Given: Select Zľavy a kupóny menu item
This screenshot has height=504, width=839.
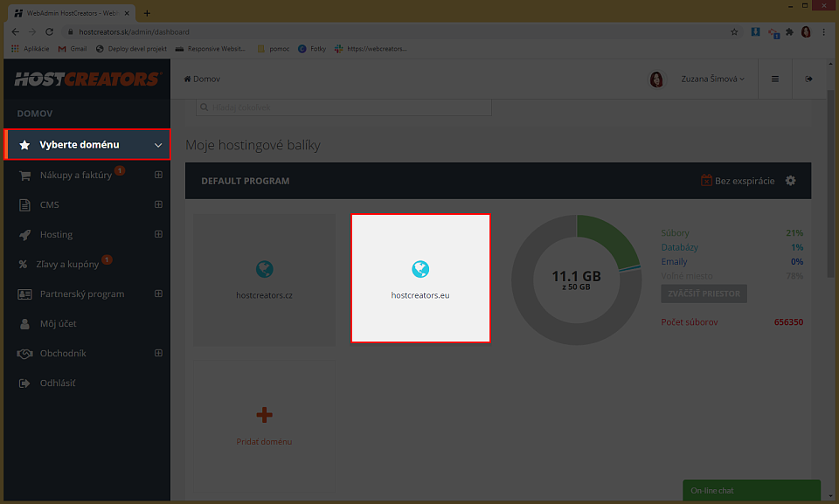Looking at the screenshot, I should pyautogui.click(x=69, y=264).
